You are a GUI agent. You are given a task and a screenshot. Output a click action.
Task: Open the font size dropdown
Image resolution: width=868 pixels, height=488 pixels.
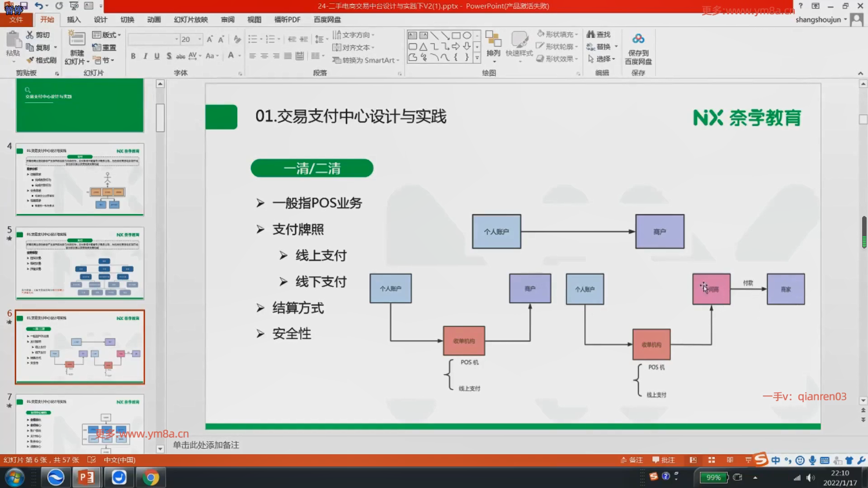[x=200, y=39]
